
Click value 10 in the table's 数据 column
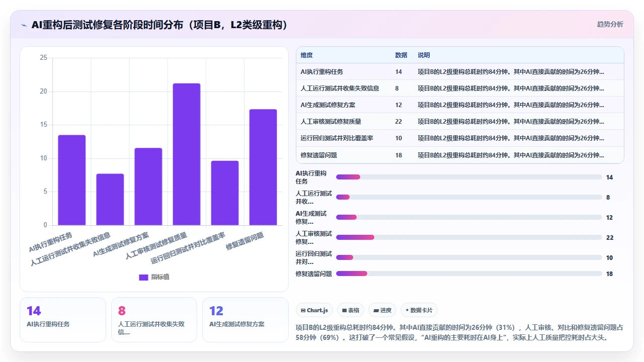[398, 138]
